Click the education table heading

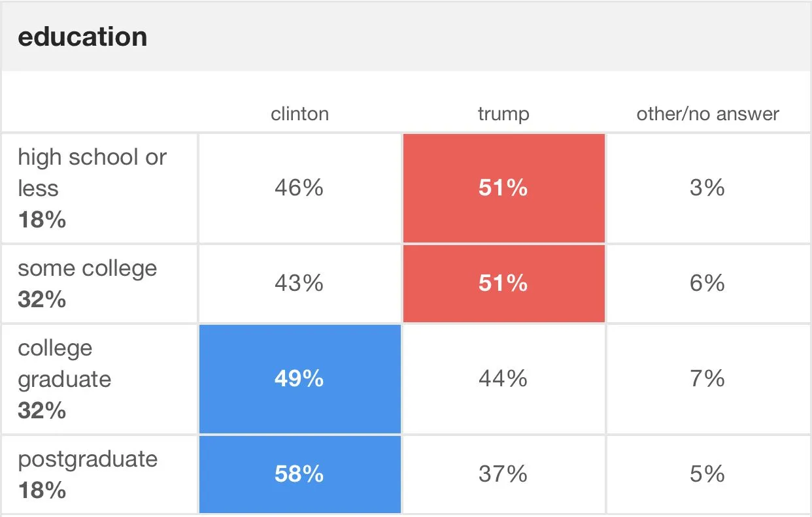coord(82,37)
